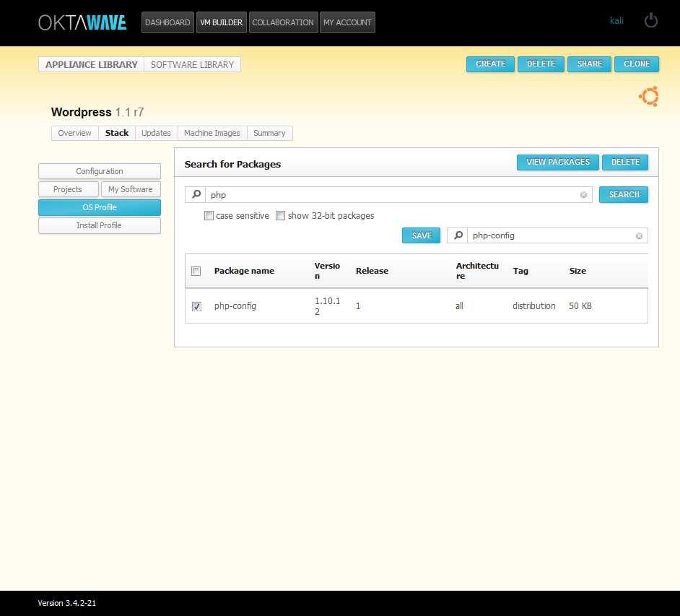This screenshot has width=680, height=616.
Task: Click the Save button
Action: [421, 235]
